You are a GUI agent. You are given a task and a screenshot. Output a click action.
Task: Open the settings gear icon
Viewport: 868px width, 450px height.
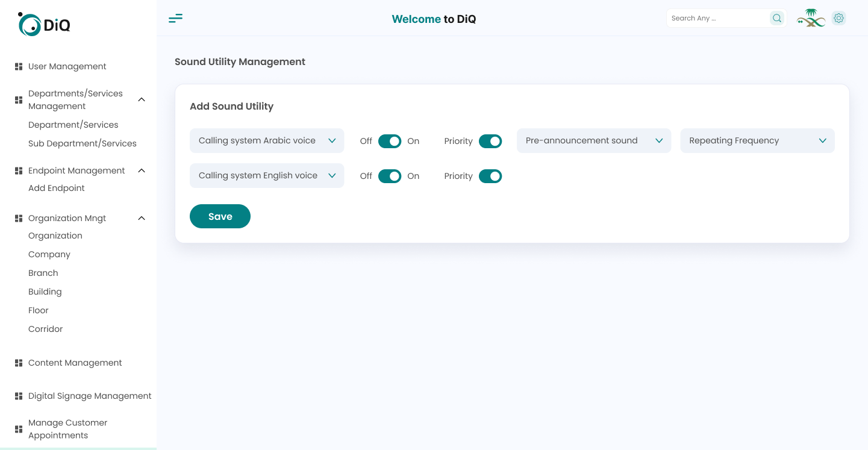coord(838,18)
